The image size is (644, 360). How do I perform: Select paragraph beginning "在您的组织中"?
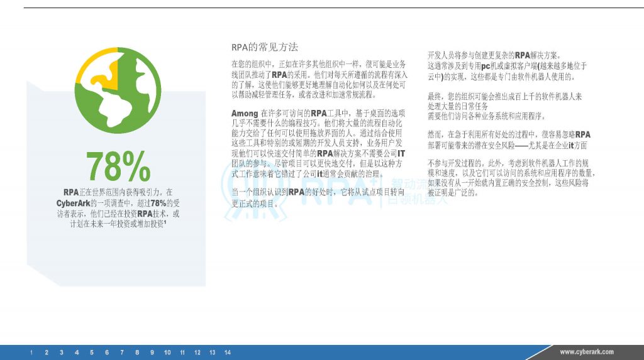[x=319, y=80]
